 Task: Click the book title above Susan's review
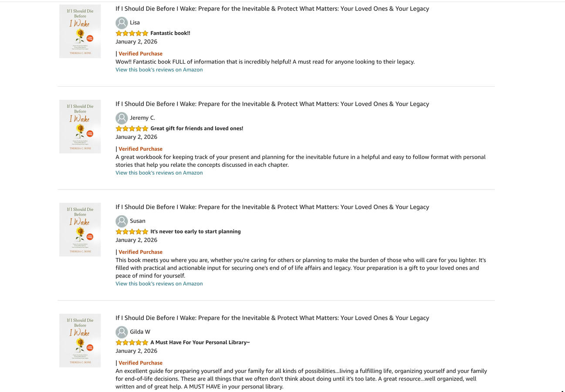(272, 207)
